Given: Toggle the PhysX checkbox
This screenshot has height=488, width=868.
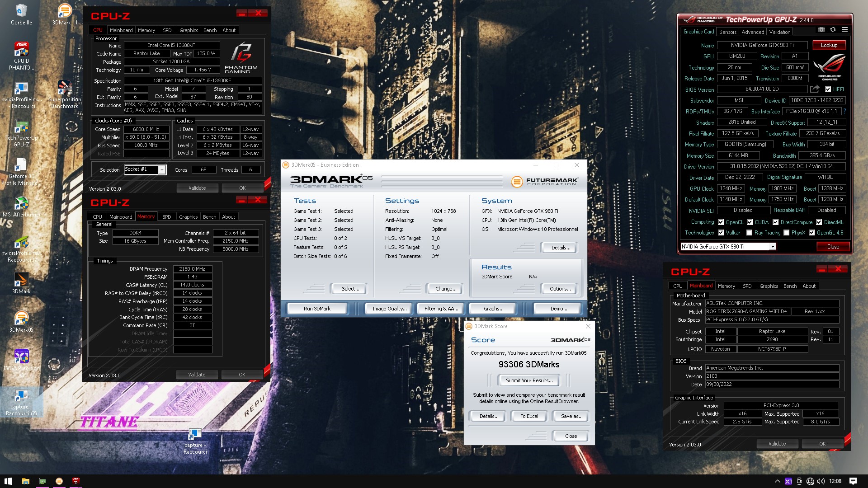Looking at the screenshot, I should [x=787, y=233].
